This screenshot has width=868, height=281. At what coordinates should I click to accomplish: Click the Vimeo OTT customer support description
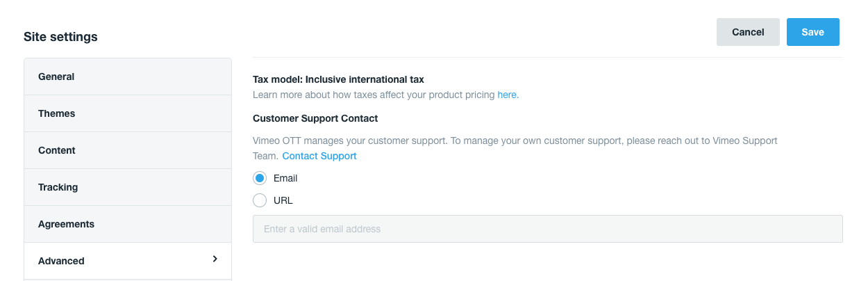click(515, 140)
